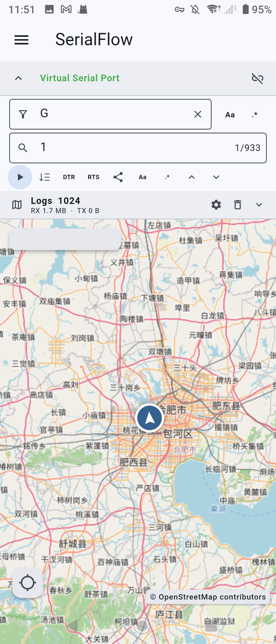Click 巢湖 lake label on map
The image size is (276, 644).
point(218,509)
